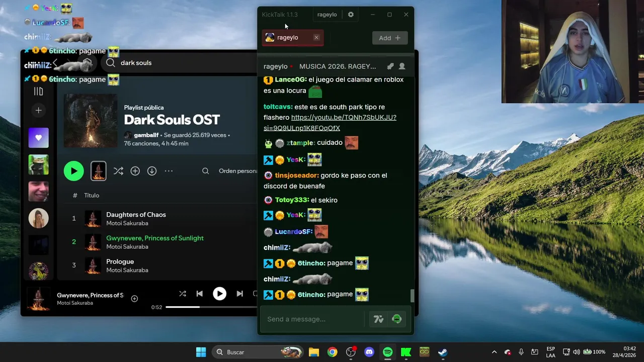Image resolution: width=644 pixels, height=362 pixels.
Task: Select track Gwynevere, Princess of Sunlight
Action: [155, 238]
